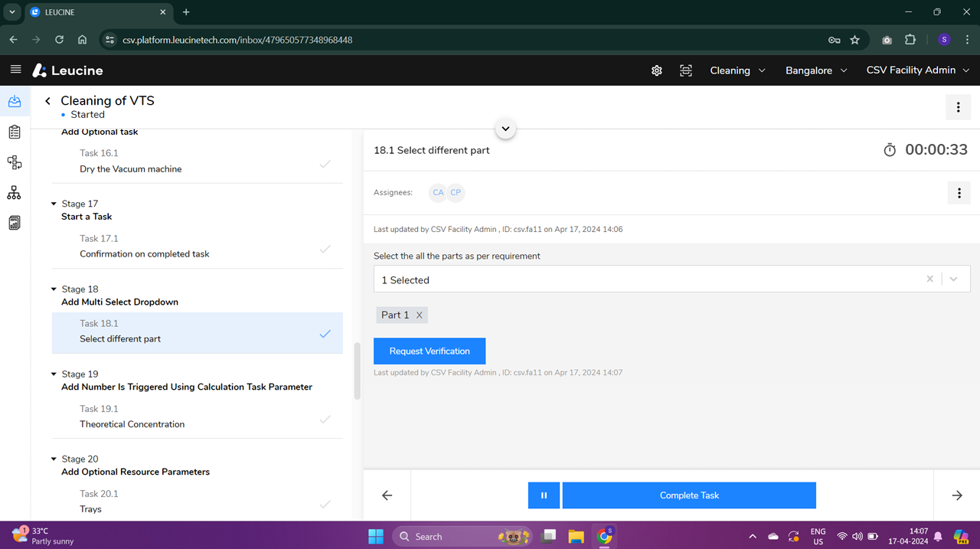This screenshot has height=549, width=980.
Task: Click the QR scan icon in header
Action: click(685, 70)
